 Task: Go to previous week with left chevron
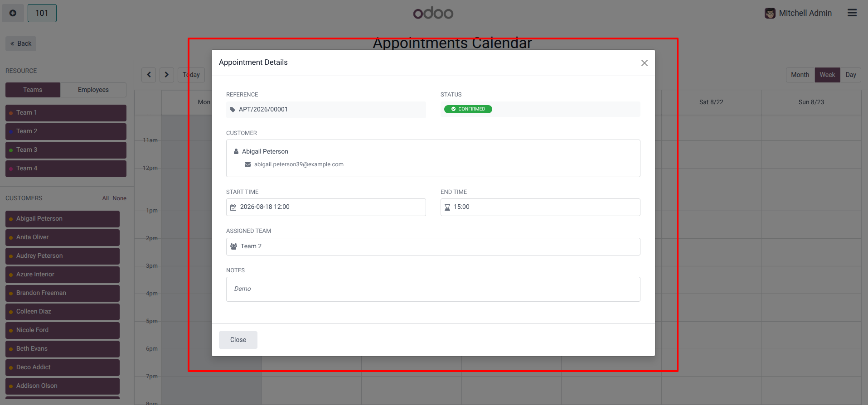149,75
